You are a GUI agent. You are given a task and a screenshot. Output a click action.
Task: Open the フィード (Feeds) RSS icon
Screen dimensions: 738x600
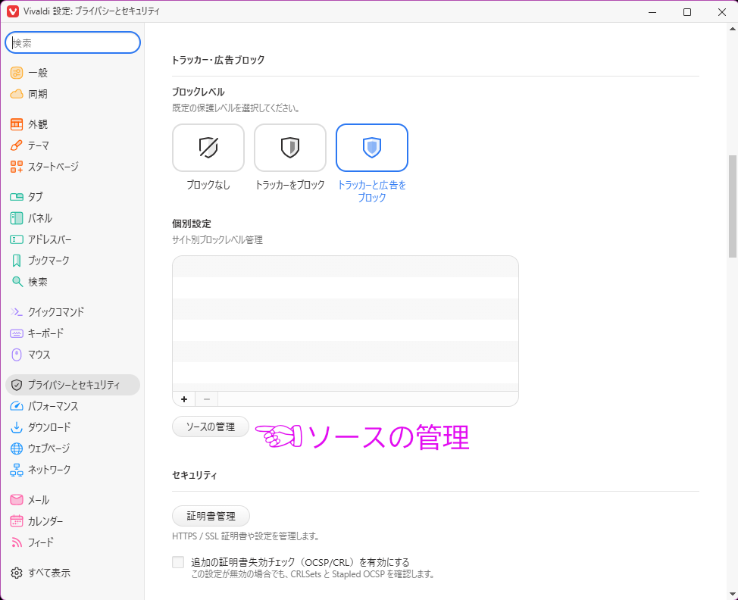(x=16, y=542)
